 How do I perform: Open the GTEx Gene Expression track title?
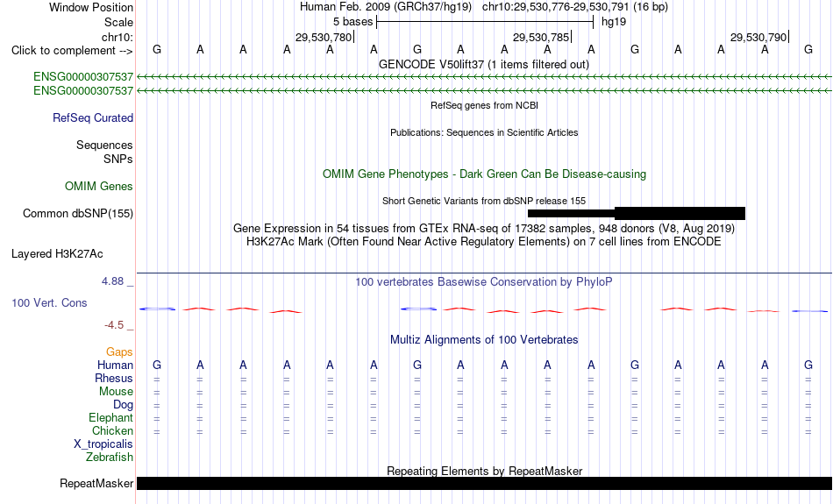(x=484, y=229)
